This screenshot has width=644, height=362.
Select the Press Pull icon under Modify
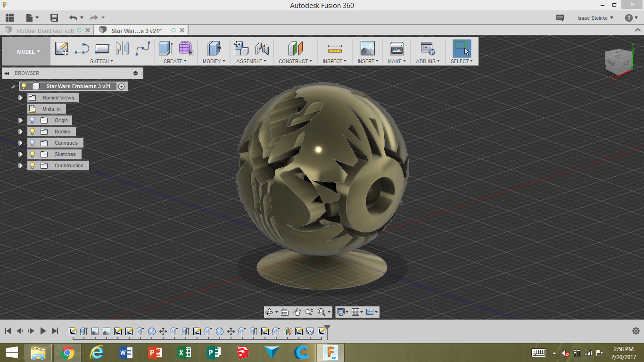[214, 48]
